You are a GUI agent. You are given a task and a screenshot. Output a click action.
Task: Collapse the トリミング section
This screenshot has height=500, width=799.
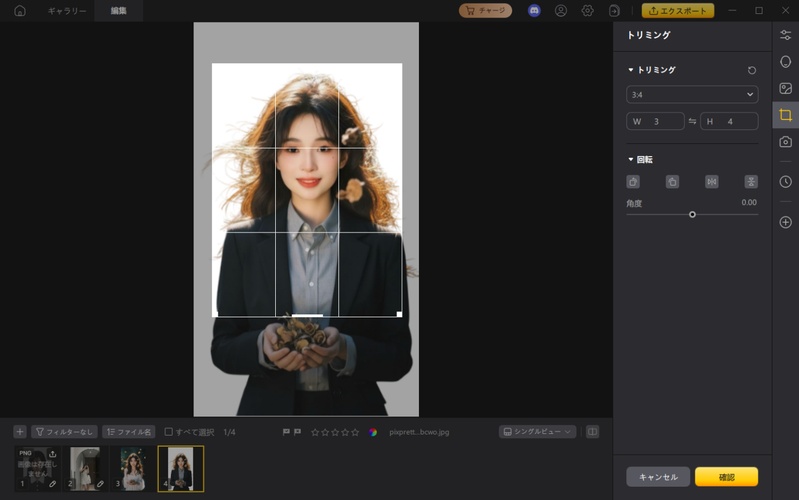pos(630,70)
